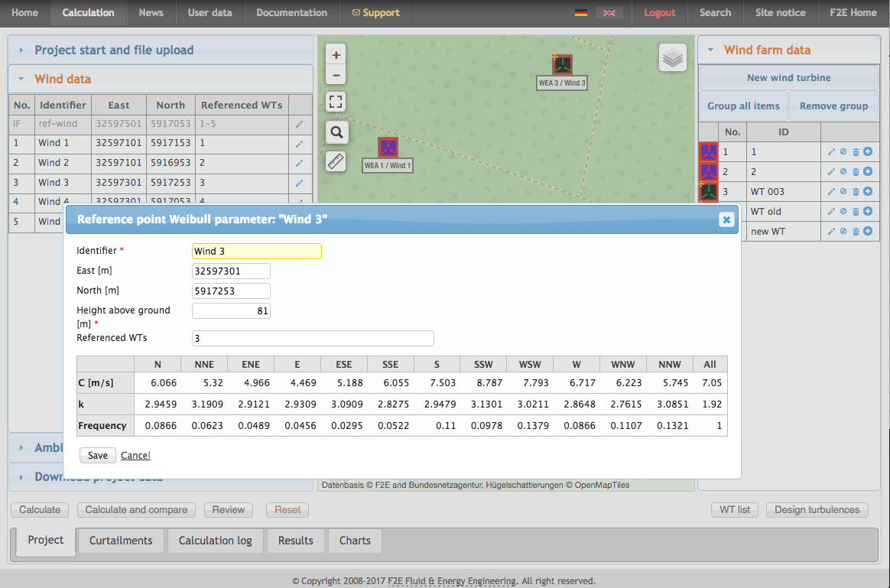Switch language with the British flag icon
890x588 pixels.
pyautogui.click(x=609, y=12)
